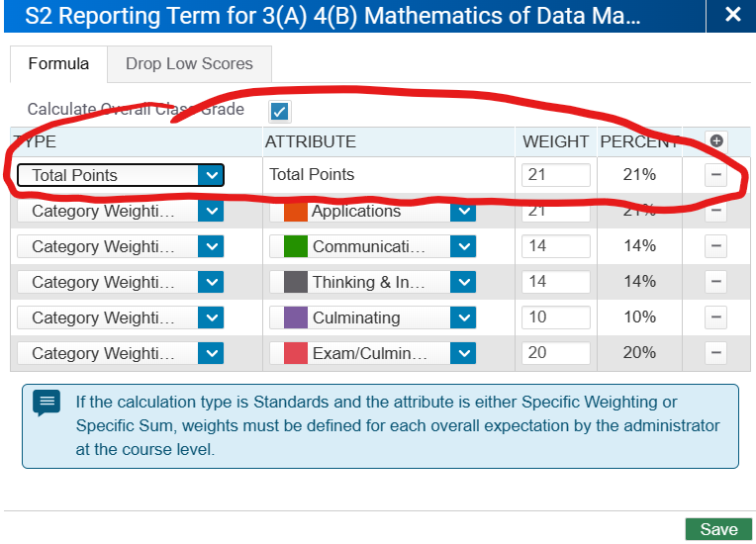756x544 pixels.
Task: Click the green Communication color swatch
Action: tap(296, 246)
